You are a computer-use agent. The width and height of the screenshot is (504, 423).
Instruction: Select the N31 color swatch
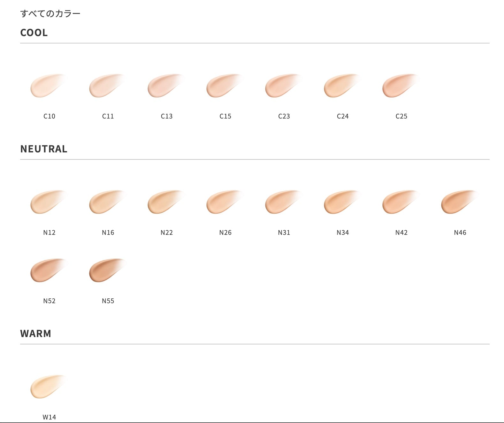[x=281, y=203]
